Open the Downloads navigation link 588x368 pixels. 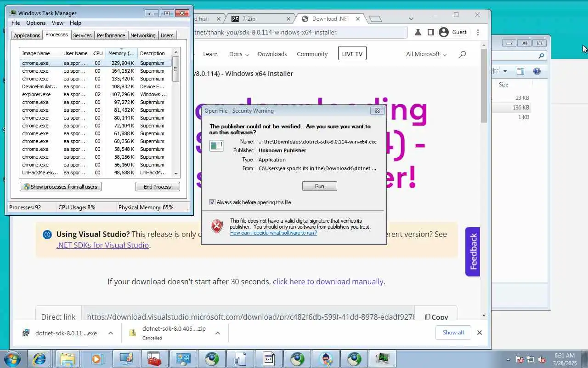272,54
